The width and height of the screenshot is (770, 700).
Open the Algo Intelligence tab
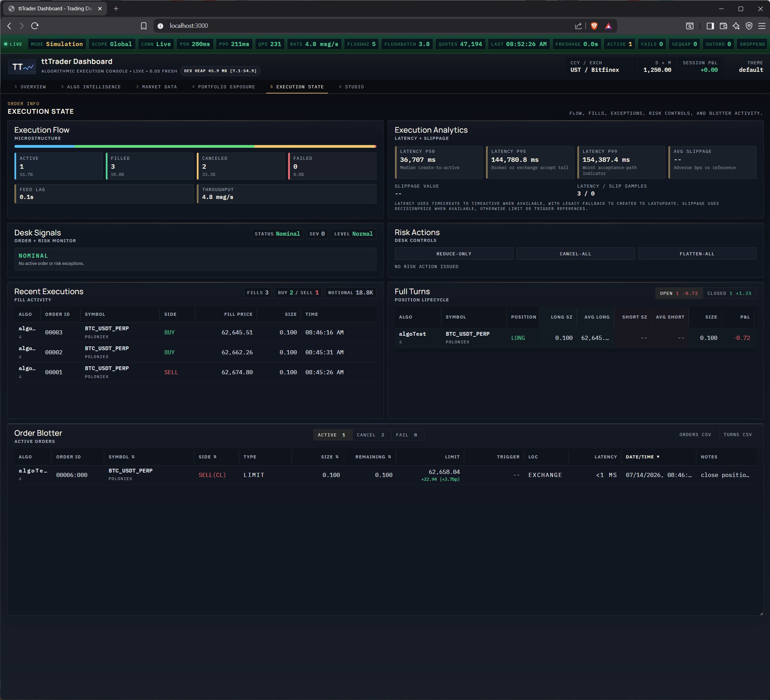coord(91,87)
